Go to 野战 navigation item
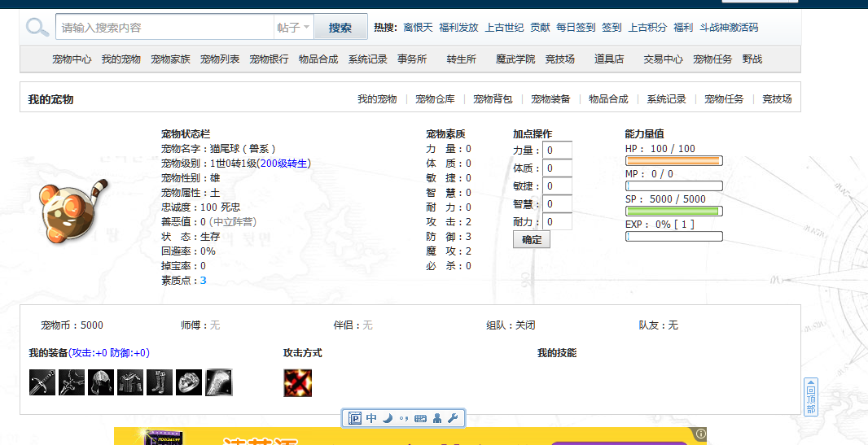The width and height of the screenshot is (868, 445). point(752,59)
